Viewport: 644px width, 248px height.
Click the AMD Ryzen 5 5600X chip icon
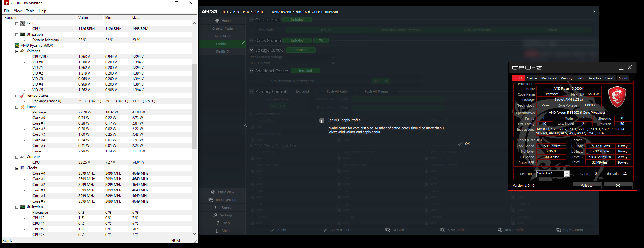pos(17,45)
